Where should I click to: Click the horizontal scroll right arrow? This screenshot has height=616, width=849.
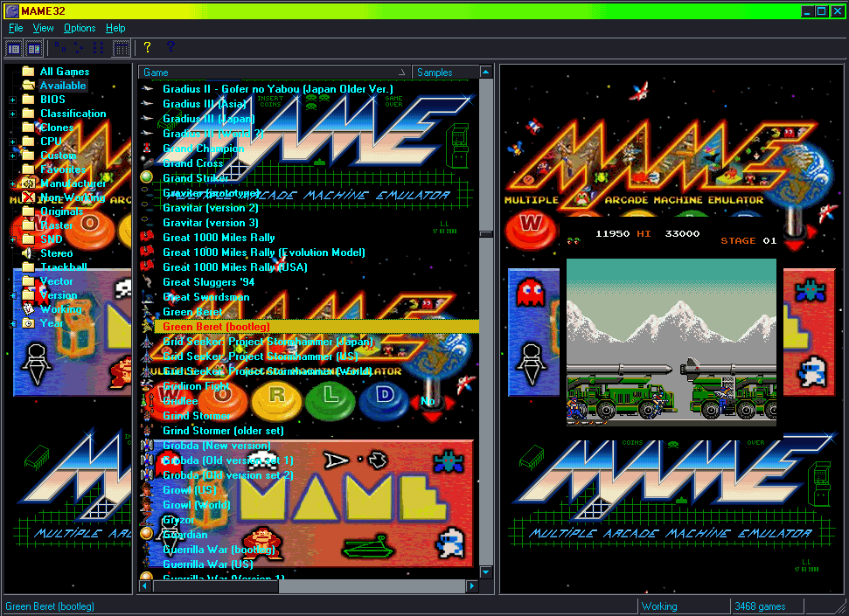click(x=471, y=585)
